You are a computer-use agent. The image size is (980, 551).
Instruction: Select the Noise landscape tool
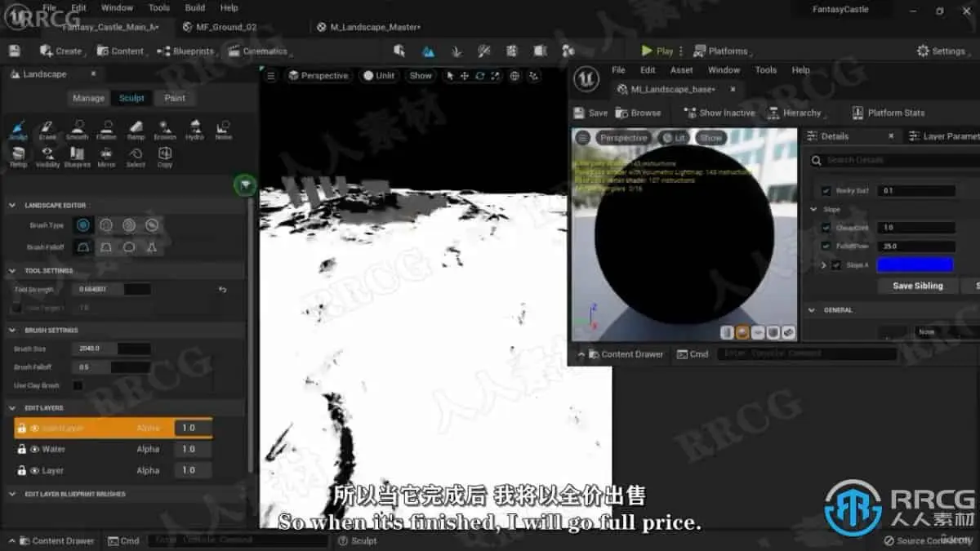click(x=223, y=130)
